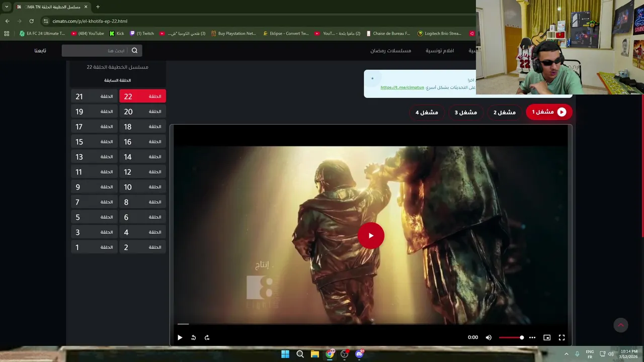Open episode 10 in the list
Image resolution: width=644 pixels, height=362 pixels.
coord(142,187)
